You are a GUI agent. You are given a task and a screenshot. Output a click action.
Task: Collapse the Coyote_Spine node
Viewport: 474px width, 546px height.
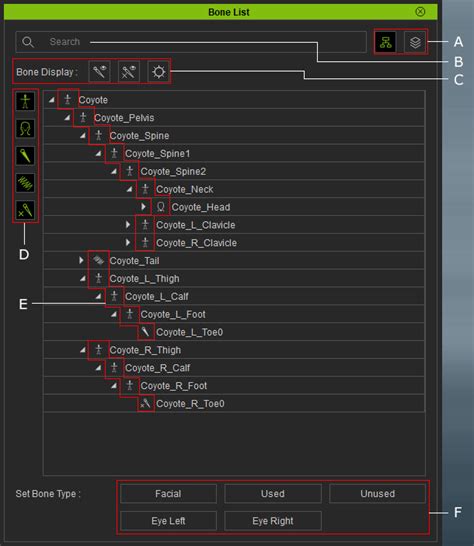coord(83,135)
